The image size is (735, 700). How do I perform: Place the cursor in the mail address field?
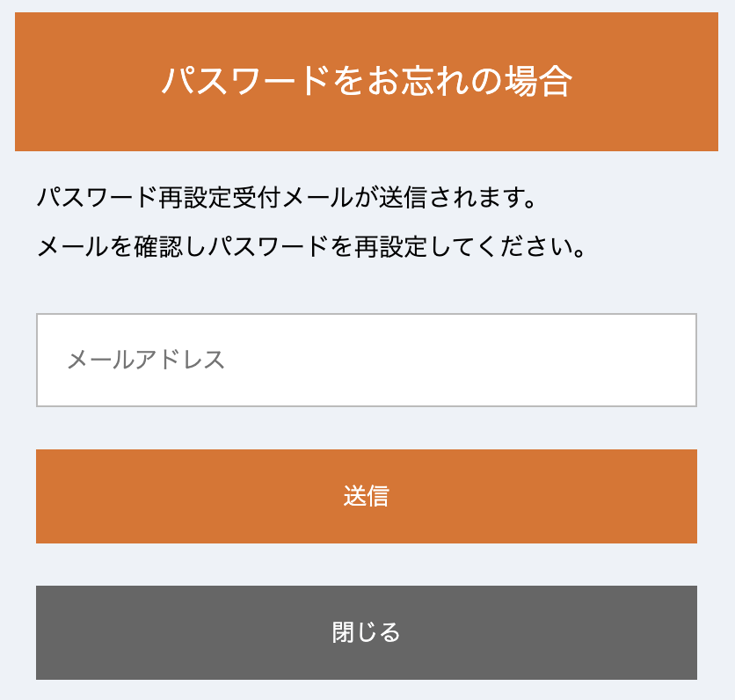tap(367, 360)
